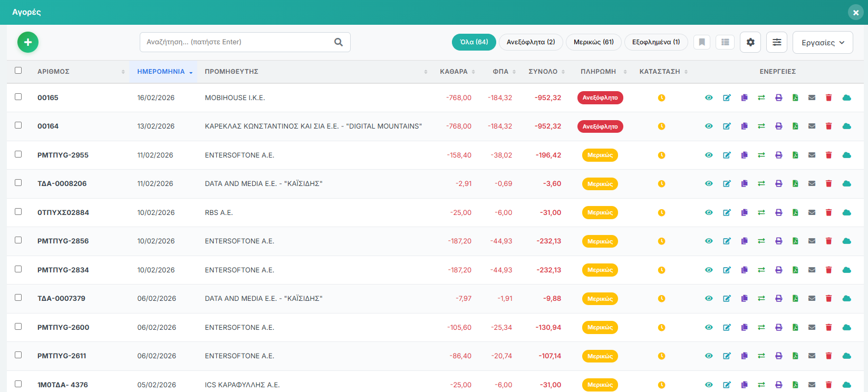Image resolution: width=868 pixels, height=392 pixels.
Task: Click the cloud icon for MOBIHOUSE I.K.E. row
Action: tap(846, 97)
